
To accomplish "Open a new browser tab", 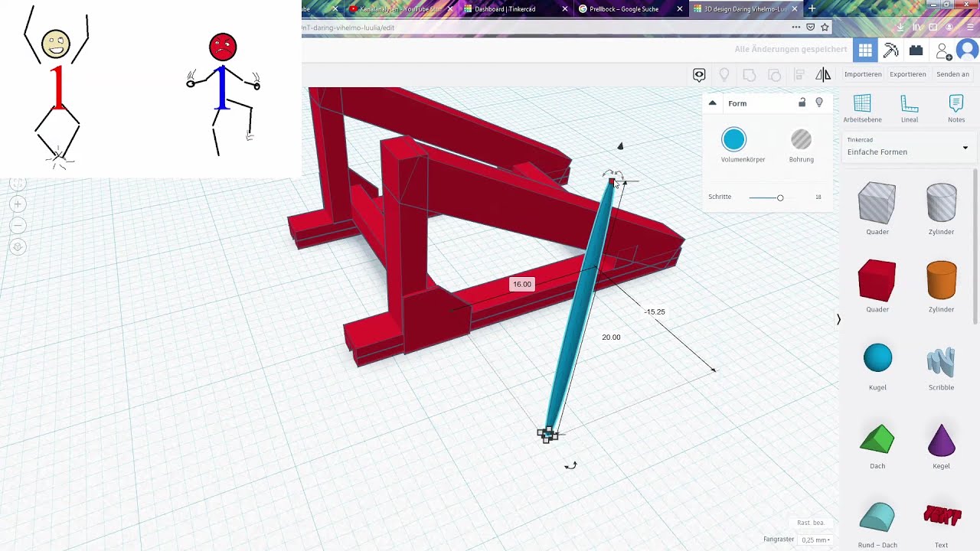I will (812, 8).
